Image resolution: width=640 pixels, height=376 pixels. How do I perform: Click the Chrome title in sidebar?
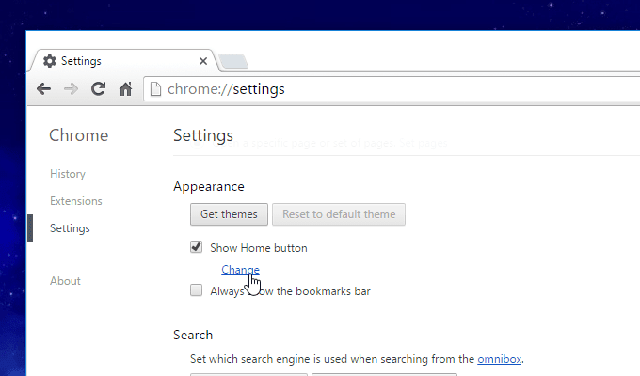(x=78, y=135)
